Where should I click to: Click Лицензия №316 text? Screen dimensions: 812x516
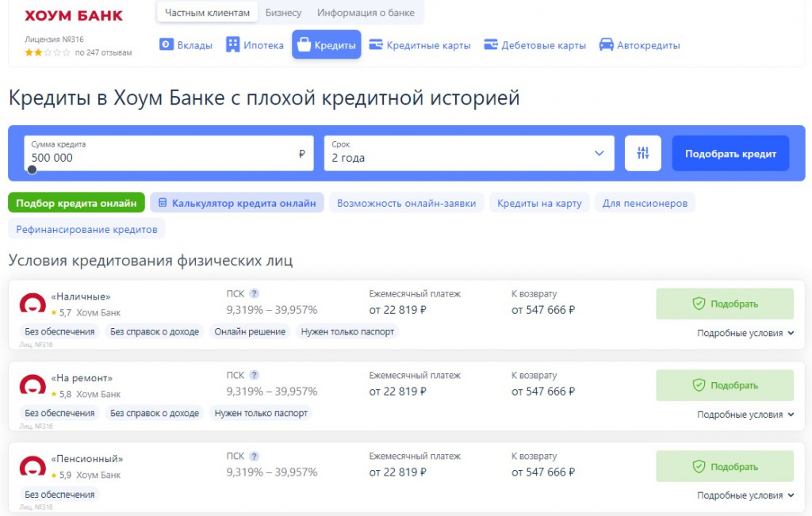click(55, 40)
